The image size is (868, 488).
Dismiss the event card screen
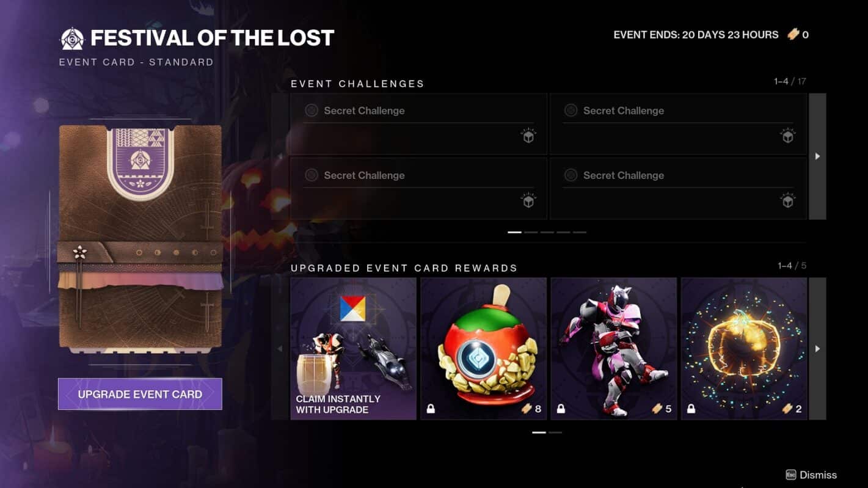click(x=811, y=475)
